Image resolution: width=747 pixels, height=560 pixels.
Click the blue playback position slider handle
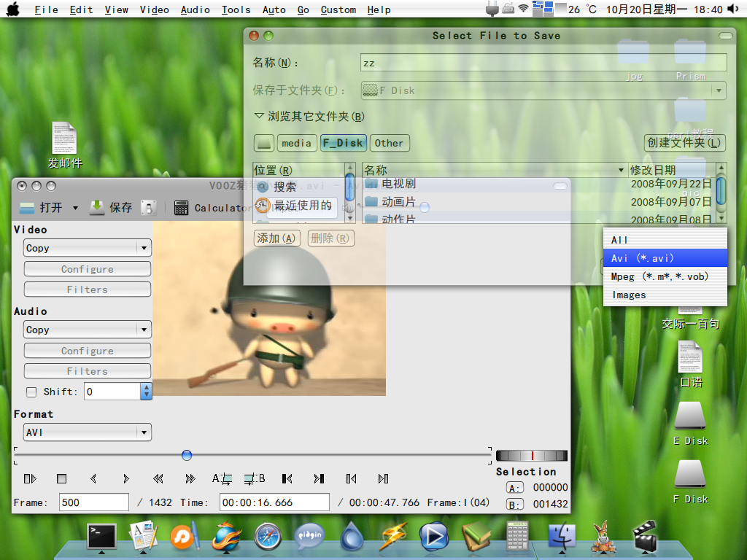pos(187,455)
